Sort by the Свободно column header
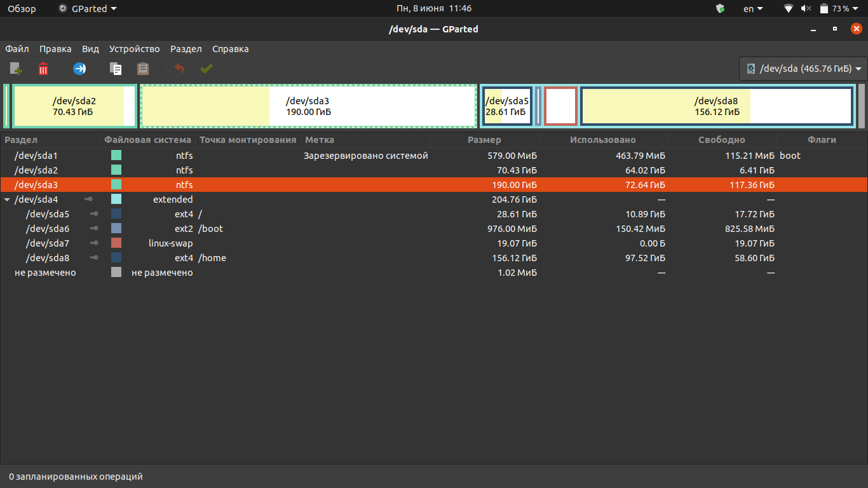868x488 pixels. tap(722, 140)
